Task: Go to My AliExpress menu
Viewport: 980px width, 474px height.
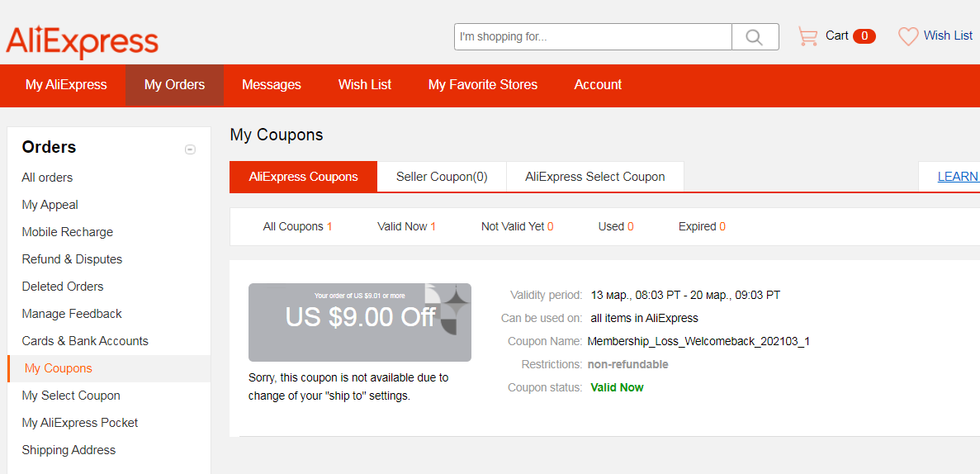Action: tap(66, 84)
